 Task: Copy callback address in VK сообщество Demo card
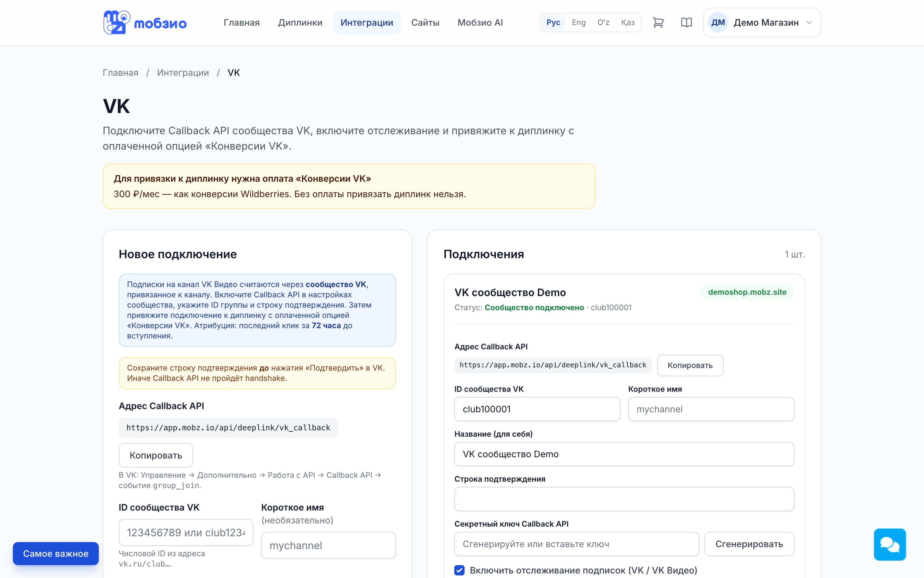tap(690, 365)
